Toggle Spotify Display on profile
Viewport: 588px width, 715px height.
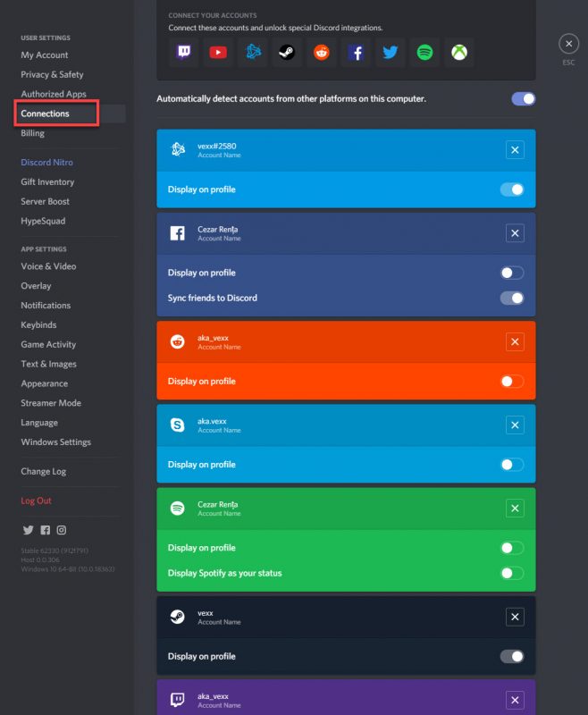point(512,548)
